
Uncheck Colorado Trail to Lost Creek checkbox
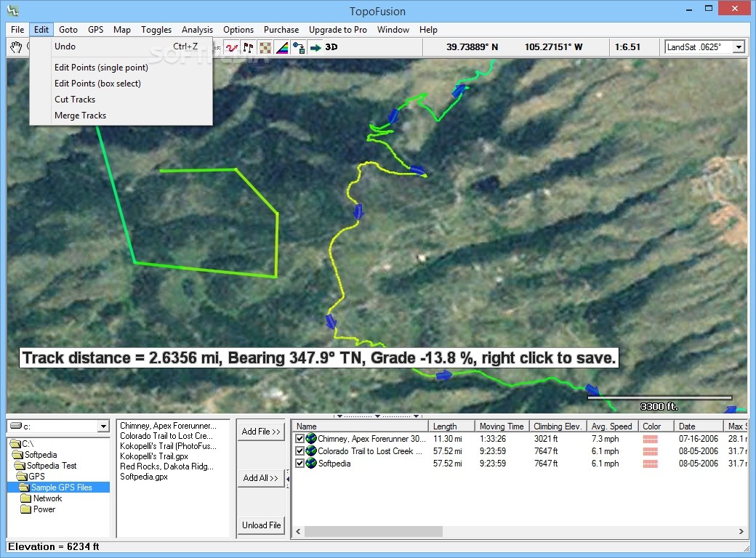click(299, 451)
